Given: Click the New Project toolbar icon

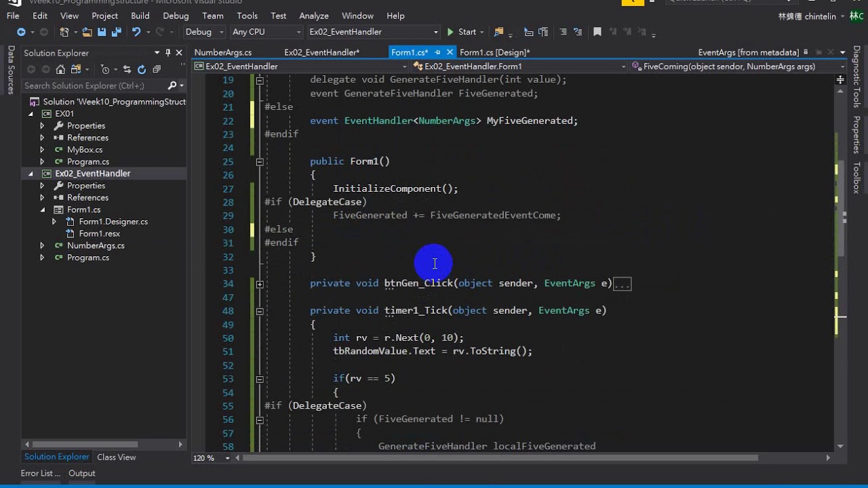Looking at the screenshot, I should [x=64, y=32].
